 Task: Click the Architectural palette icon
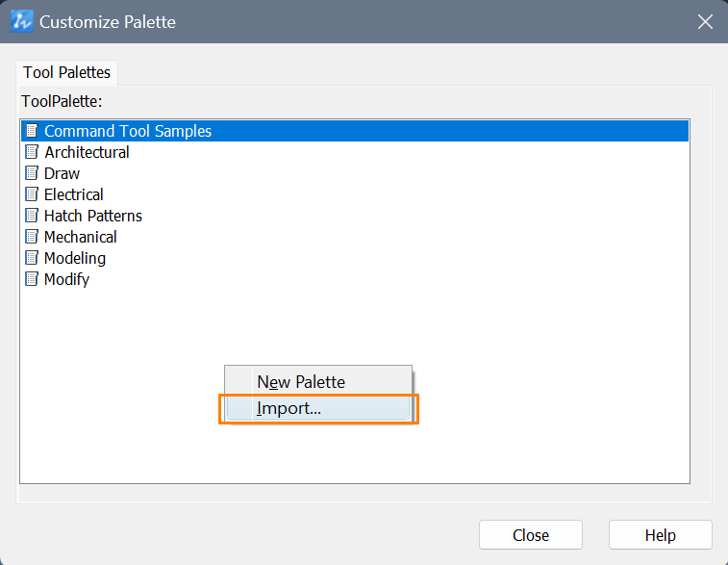[x=32, y=152]
